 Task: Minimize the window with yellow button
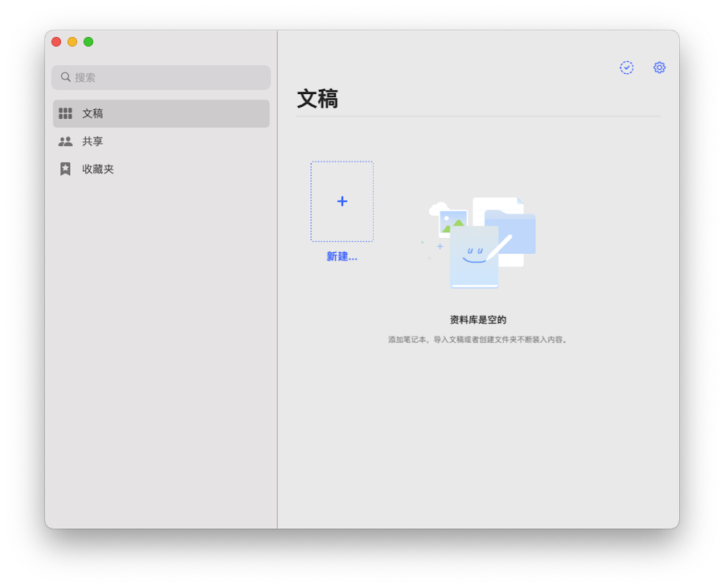point(72,42)
